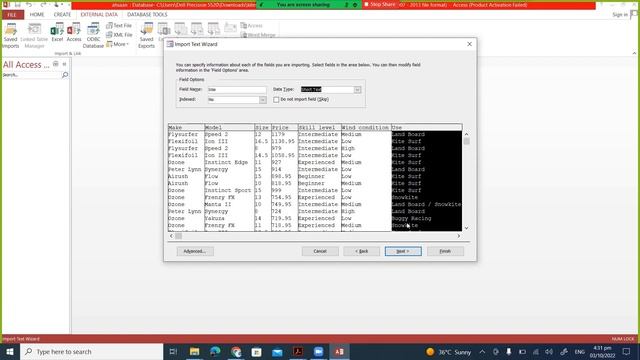Select the Make column header
Screen dimensions: 640x360
tap(186, 127)
